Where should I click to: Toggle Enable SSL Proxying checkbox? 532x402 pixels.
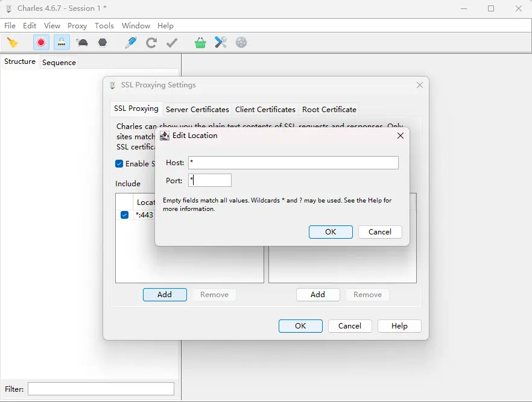tap(119, 164)
